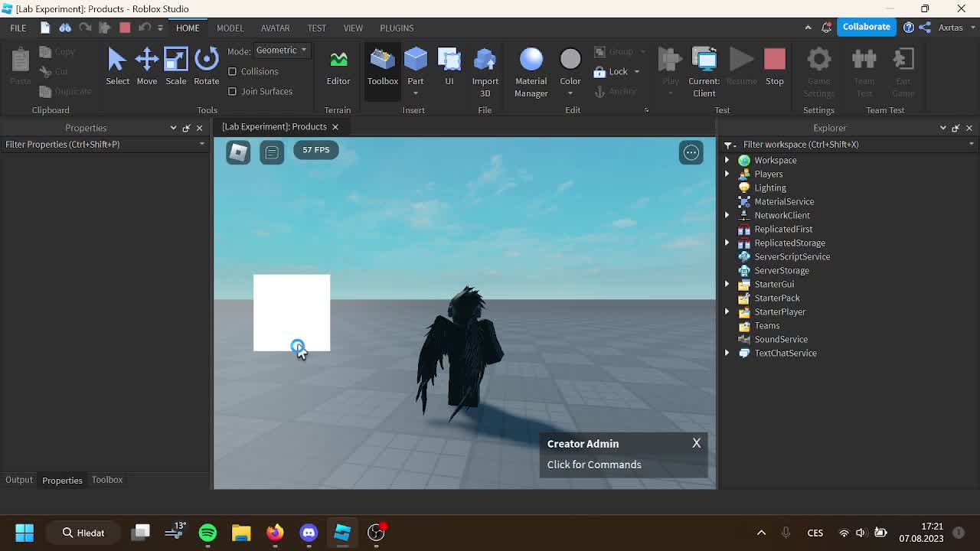Focus the Filter Properties field

[105, 144]
